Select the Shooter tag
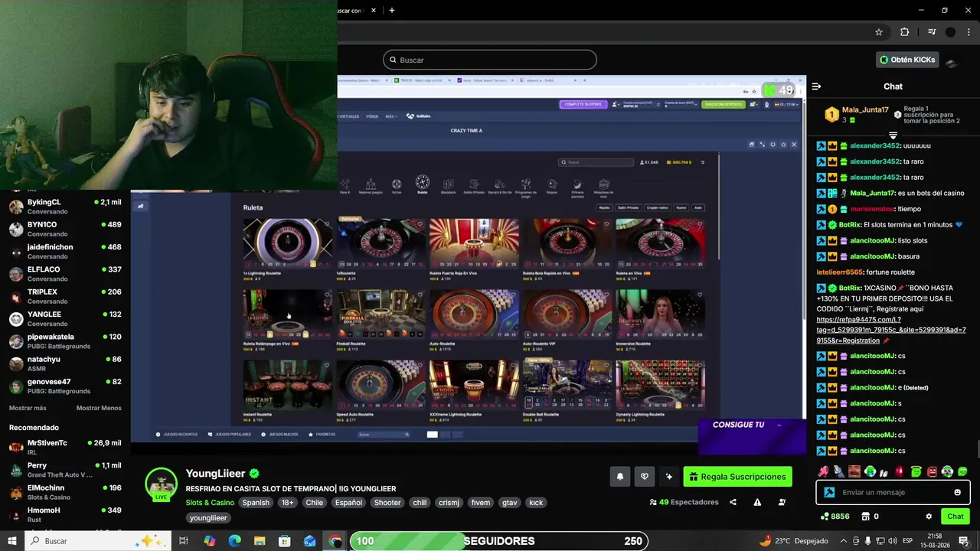 (387, 503)
